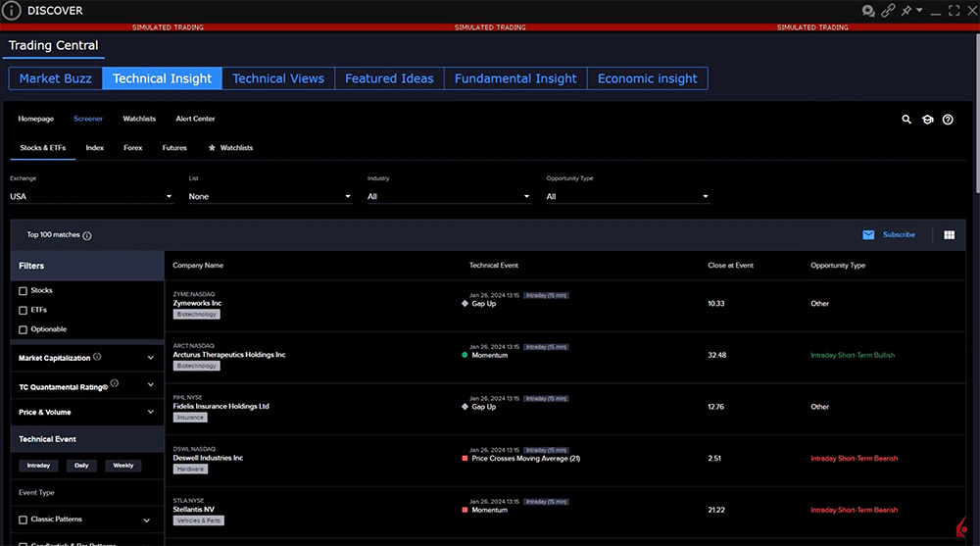Enable the Optionable filter checkbox
The width and height of the screenshot is (980, 546).
click(24, 329)
